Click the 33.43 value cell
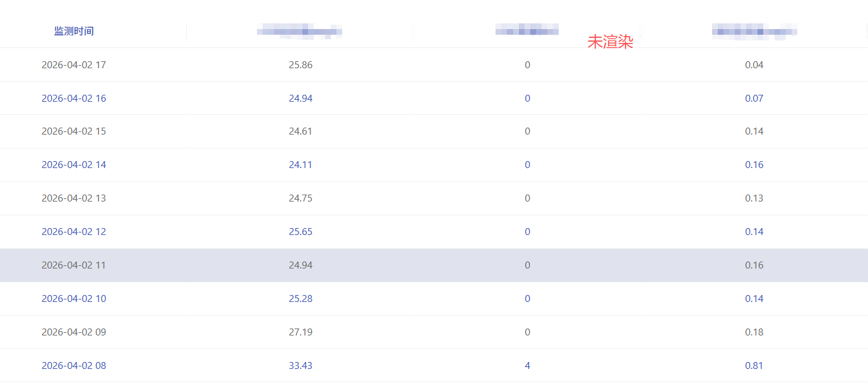 click(300, 366)
